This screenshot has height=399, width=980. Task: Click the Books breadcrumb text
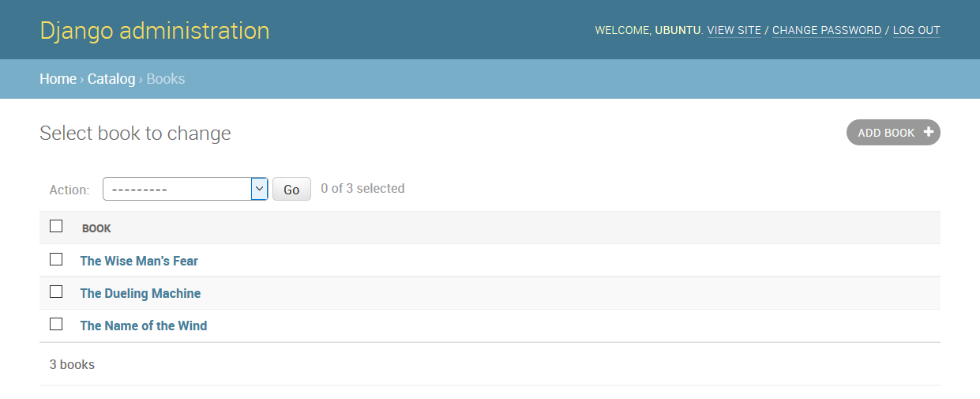coord(166,79)
